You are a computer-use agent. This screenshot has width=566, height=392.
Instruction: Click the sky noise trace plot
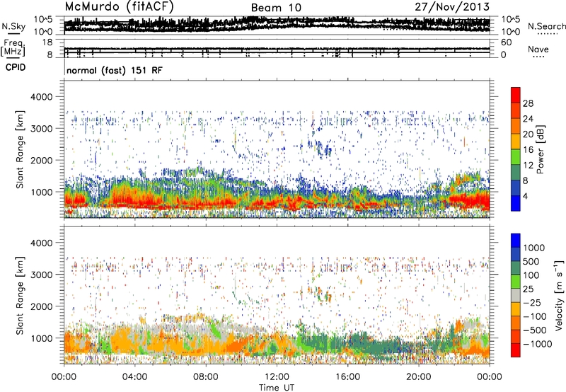point(277,25)
